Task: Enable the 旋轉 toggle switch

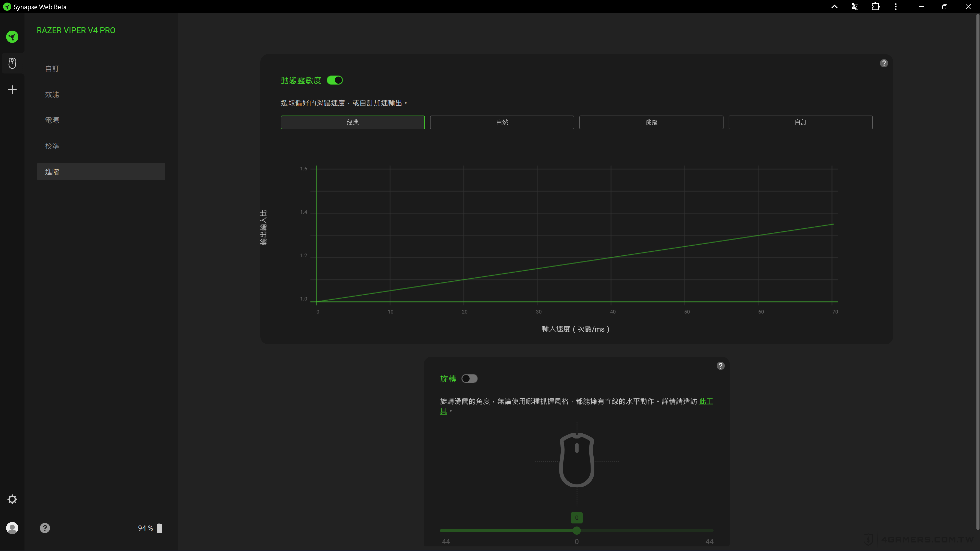Action: point(470,379)
